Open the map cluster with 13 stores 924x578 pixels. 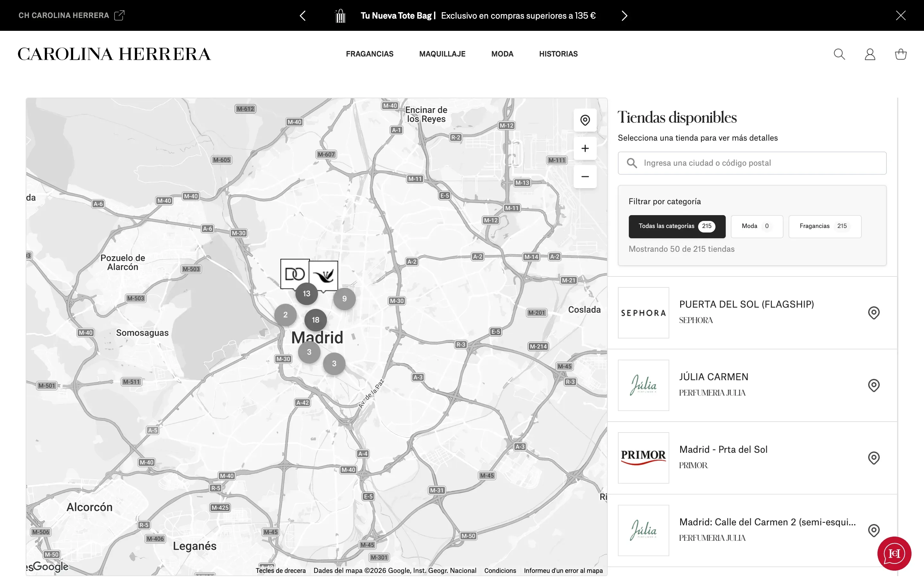(307, 293)
